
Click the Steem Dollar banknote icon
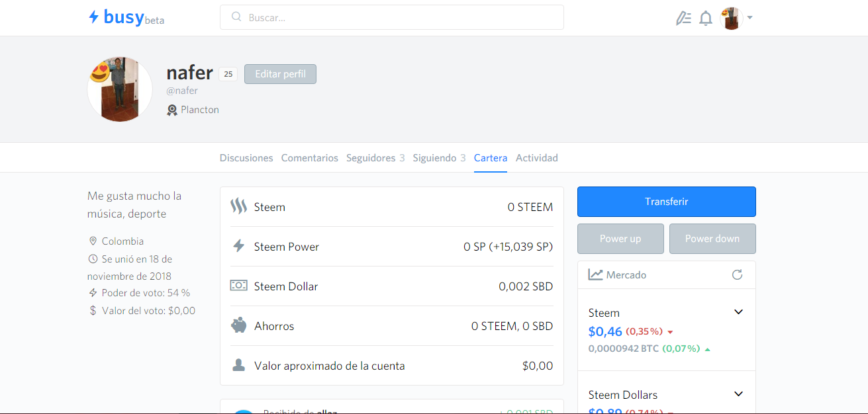point(238,286)
